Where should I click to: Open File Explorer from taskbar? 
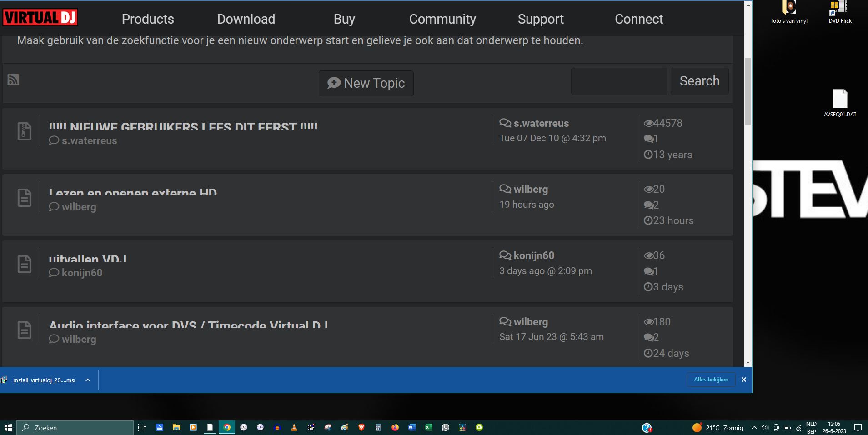[x=176, y=427]
